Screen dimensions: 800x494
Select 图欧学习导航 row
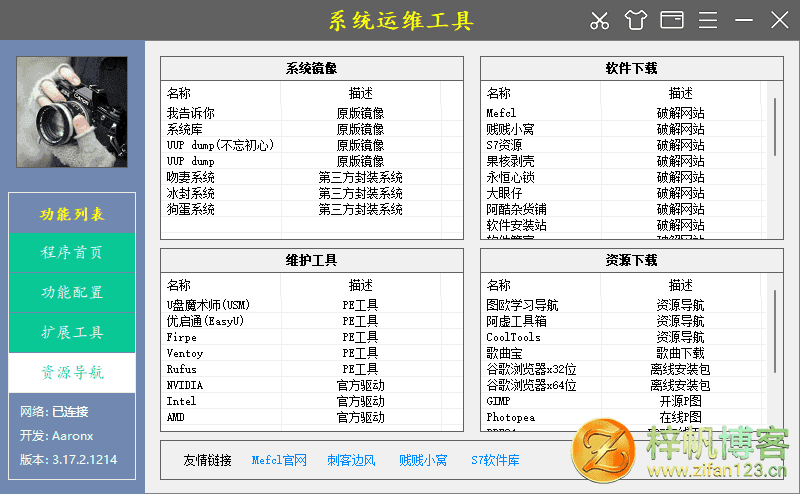[621, 305]
